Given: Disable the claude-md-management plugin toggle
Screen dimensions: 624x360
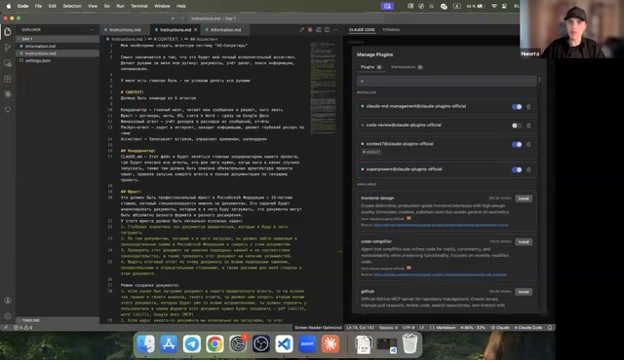Looking at the screenshot, I should 517,107.
